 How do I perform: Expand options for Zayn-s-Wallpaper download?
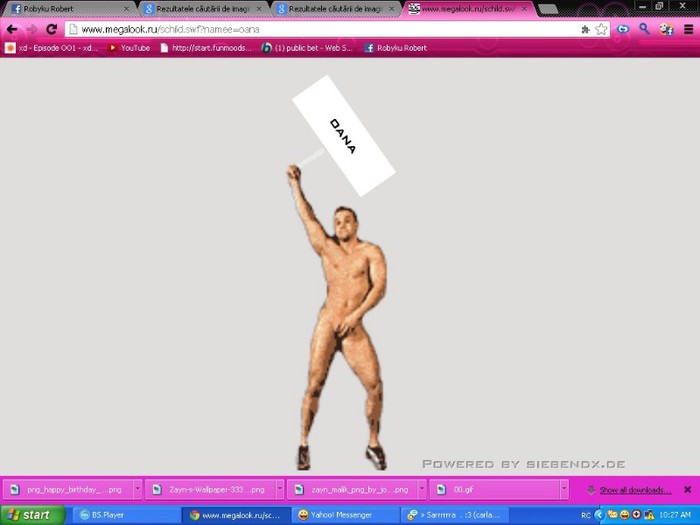pyautogui.click(x=279, y=490)
